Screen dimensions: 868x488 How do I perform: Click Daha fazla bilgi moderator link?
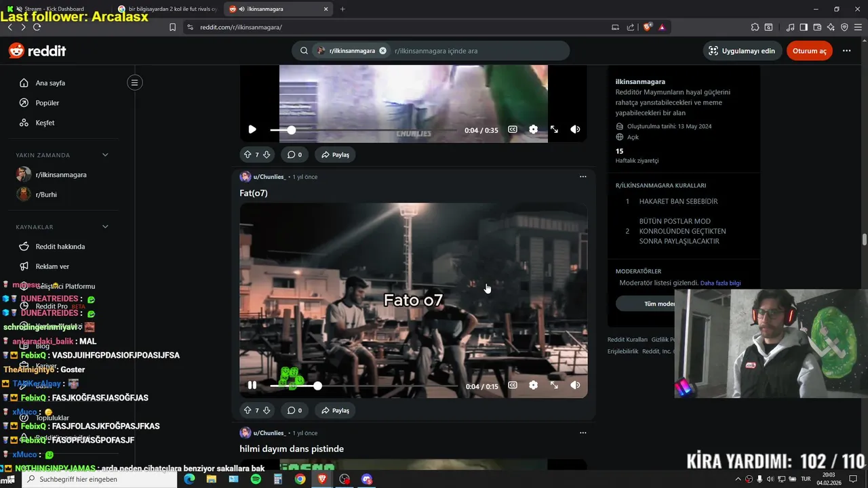click(720, 283)
